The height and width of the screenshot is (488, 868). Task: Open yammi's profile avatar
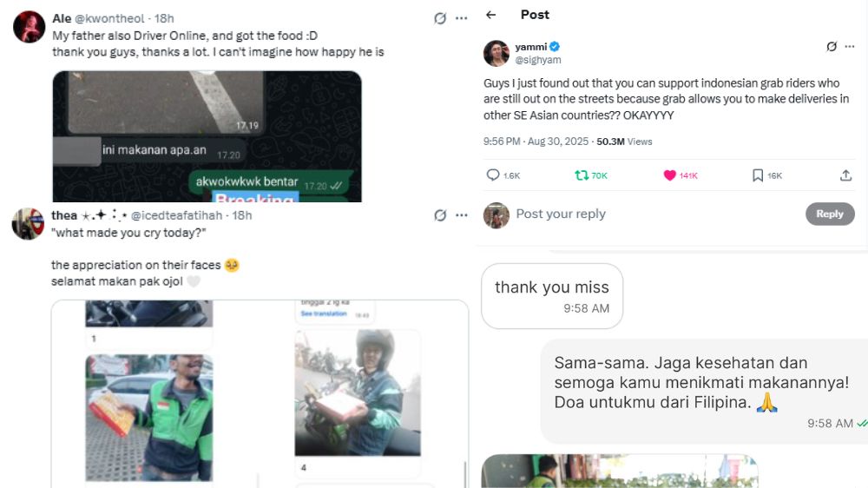pos(496,53)
